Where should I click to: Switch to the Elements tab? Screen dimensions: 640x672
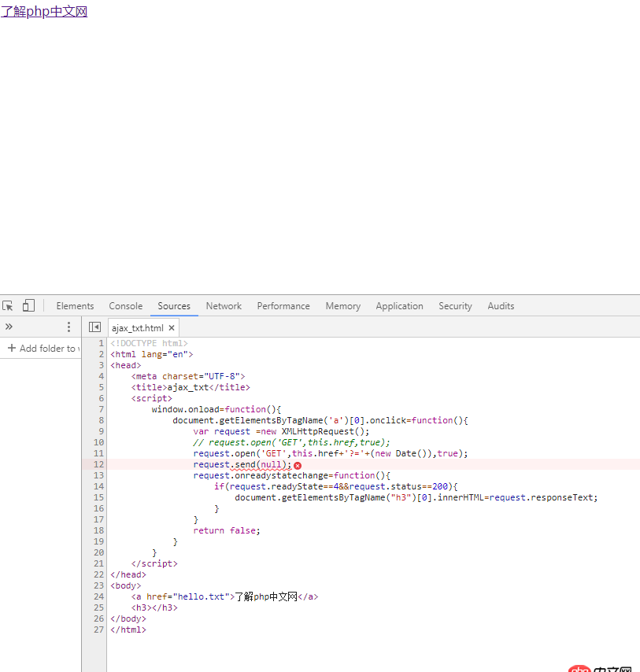[75, 306]
